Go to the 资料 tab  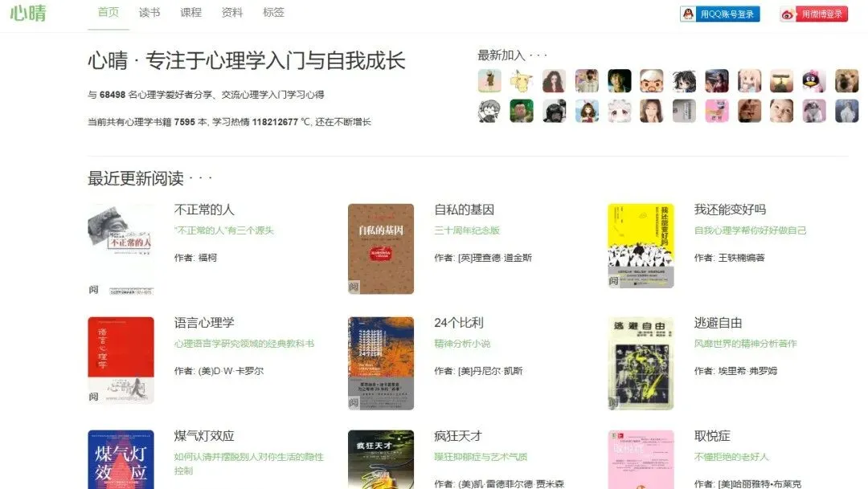pos(232,12)
